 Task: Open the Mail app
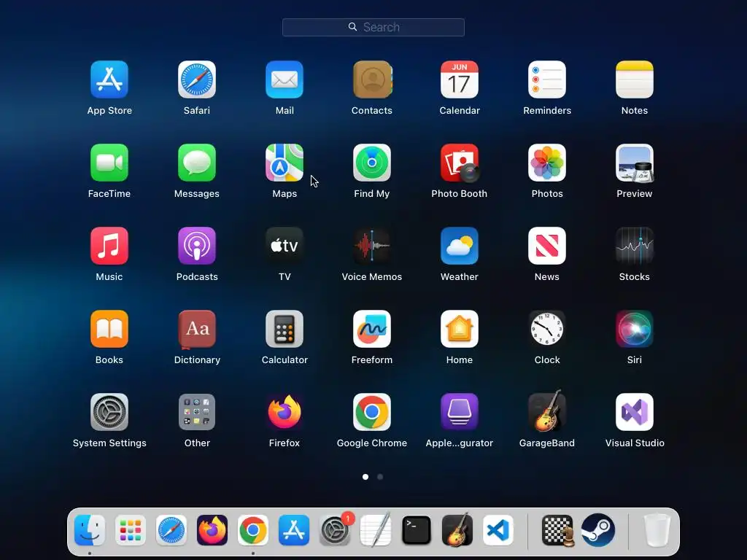pyautogui.click(x=285, y=79)
